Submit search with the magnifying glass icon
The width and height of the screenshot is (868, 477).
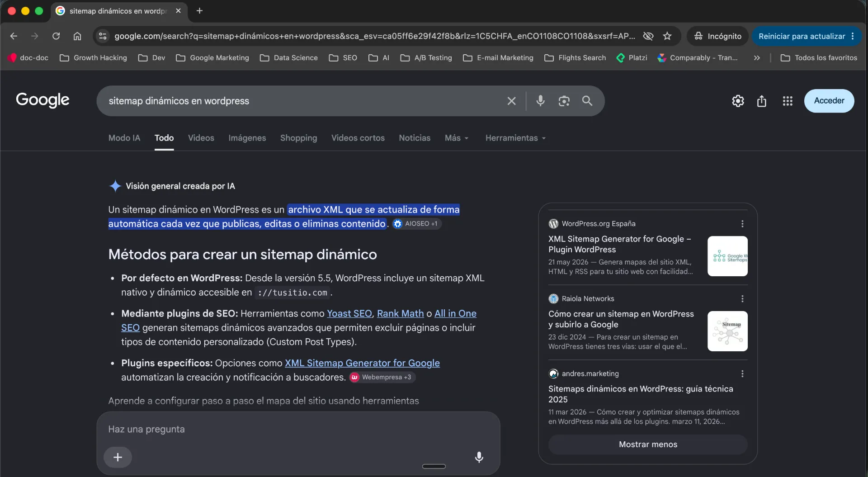tap(587, 101)
